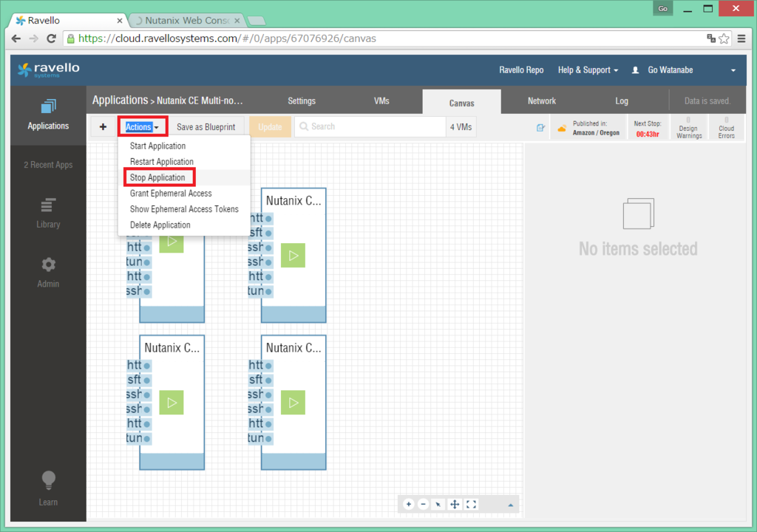Click Cloud Errors indicator
Viewport: 757px width, 532px height.
(x=726, y=128)
